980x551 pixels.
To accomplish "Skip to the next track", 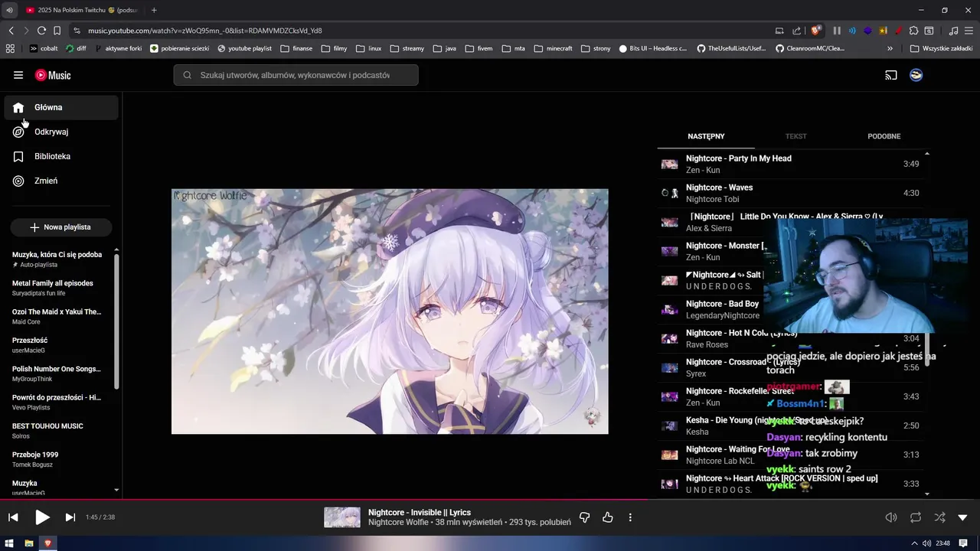I will 70,517.
